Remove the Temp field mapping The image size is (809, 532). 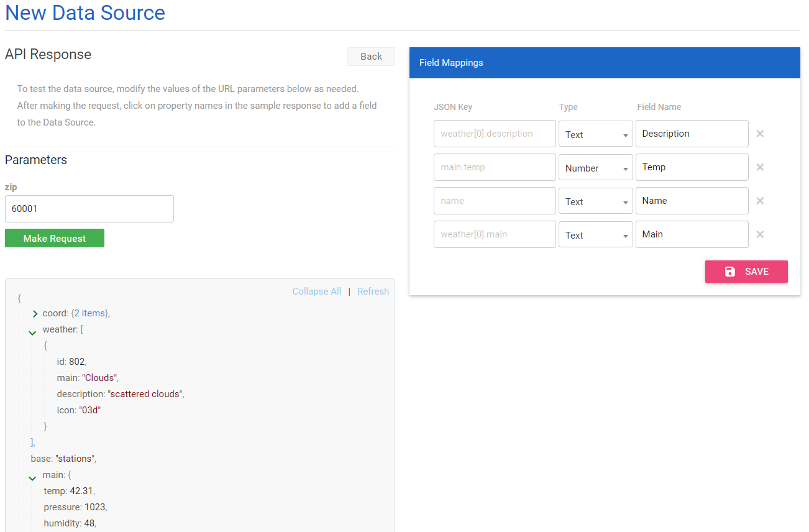coord(760,167)
